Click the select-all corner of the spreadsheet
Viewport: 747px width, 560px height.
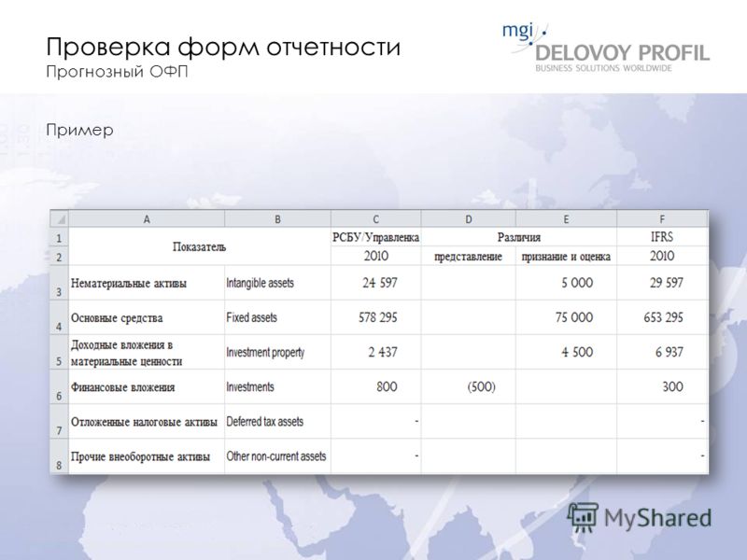pos(59,219)
